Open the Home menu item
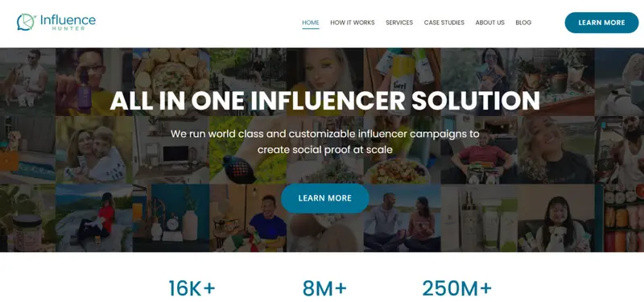 pos(311,23)
